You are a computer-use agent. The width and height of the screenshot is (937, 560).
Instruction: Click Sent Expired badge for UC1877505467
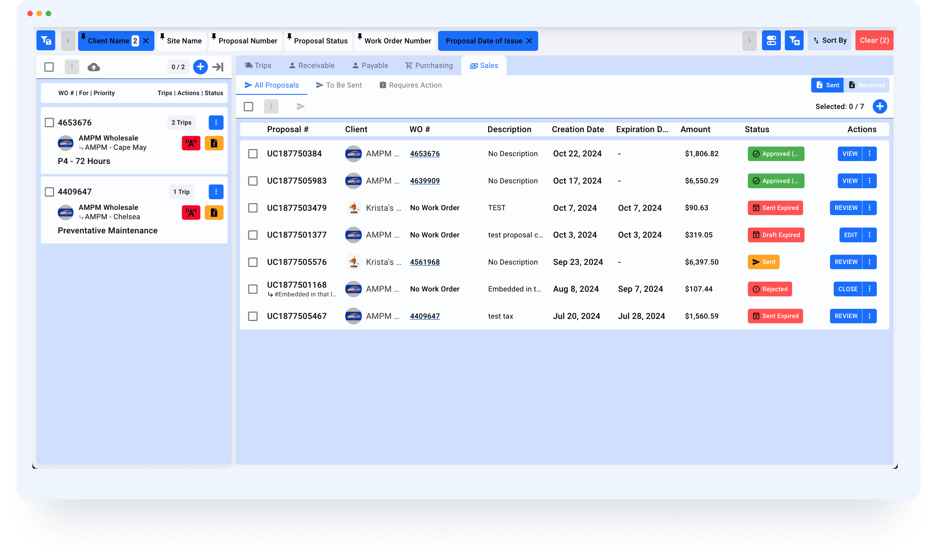point(775,316)
